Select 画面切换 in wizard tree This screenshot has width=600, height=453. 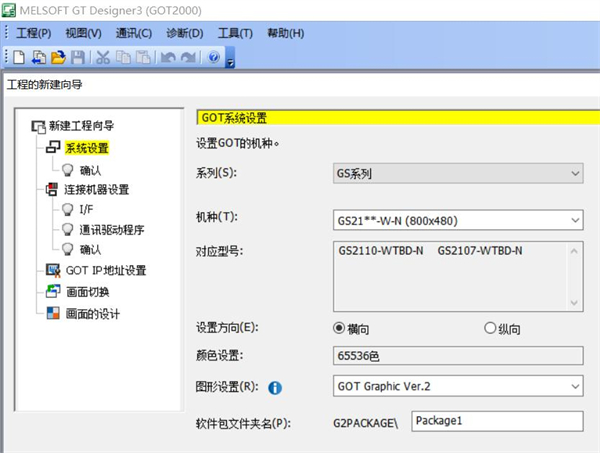88,292
